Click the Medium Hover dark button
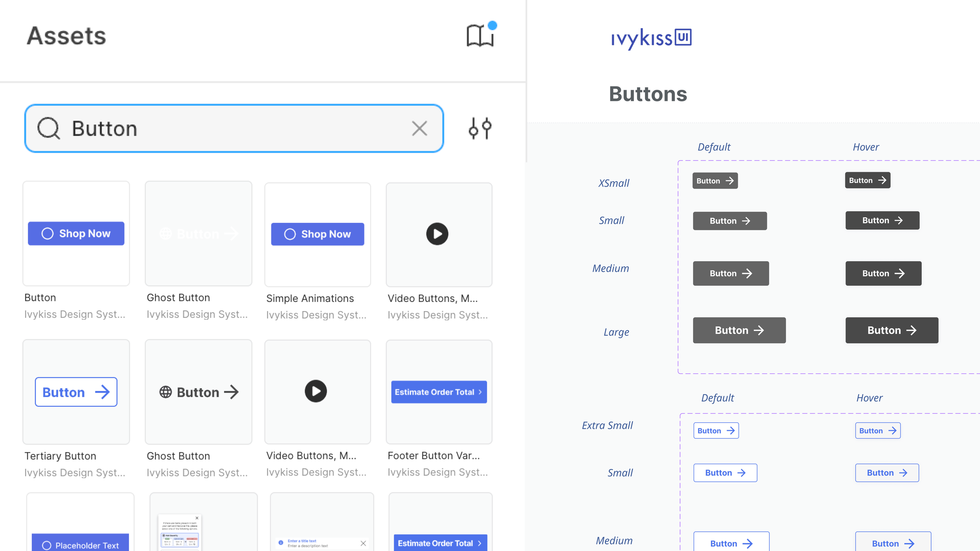980x551 pixels. (884, 273)
